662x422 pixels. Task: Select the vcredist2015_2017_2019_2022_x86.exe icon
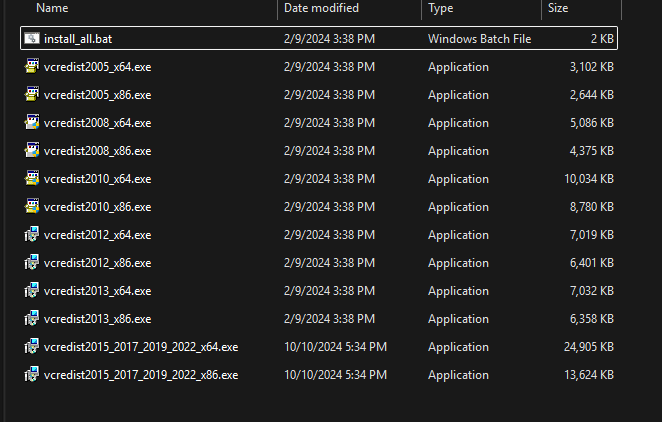pyautogui.click(x=32, y=375)
